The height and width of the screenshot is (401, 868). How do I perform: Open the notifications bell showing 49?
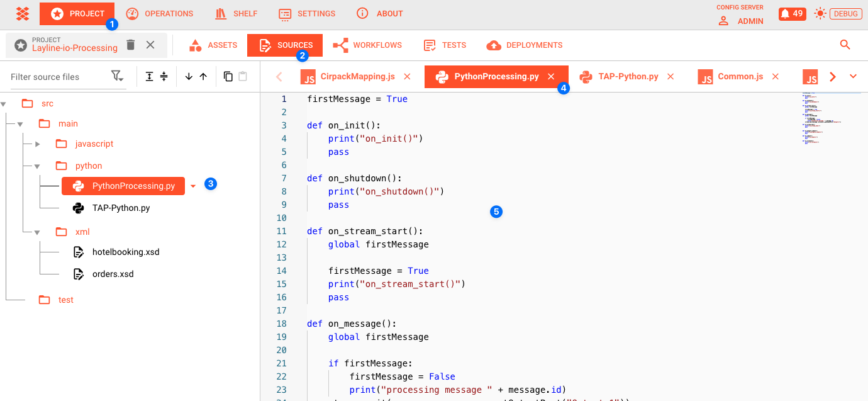792,13
